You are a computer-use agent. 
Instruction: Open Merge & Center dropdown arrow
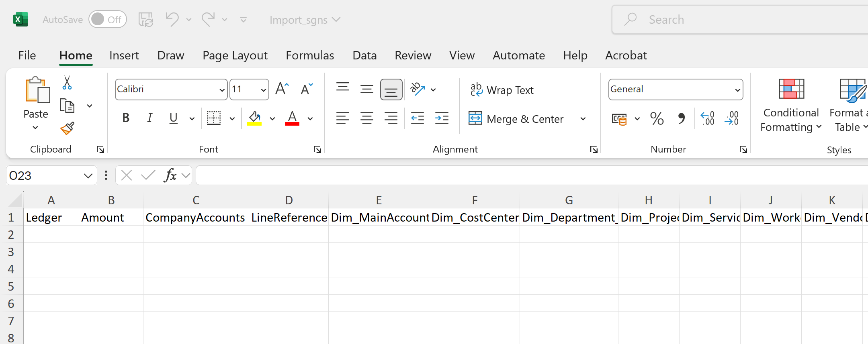[583, 119]
